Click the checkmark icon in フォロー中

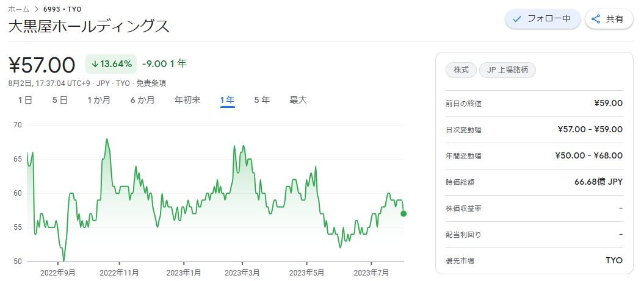pyautogui.click(x=518, y=19)
